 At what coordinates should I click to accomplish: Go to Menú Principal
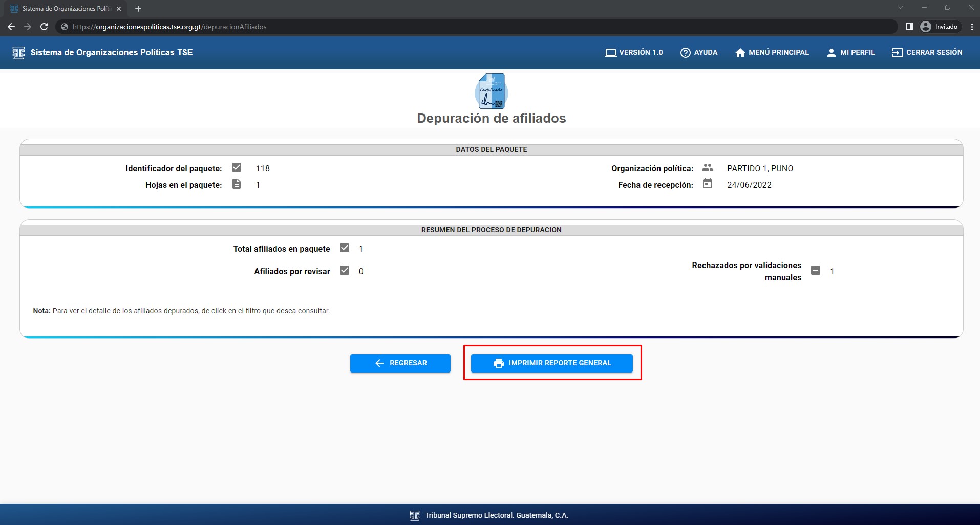[x=772, y=52]
